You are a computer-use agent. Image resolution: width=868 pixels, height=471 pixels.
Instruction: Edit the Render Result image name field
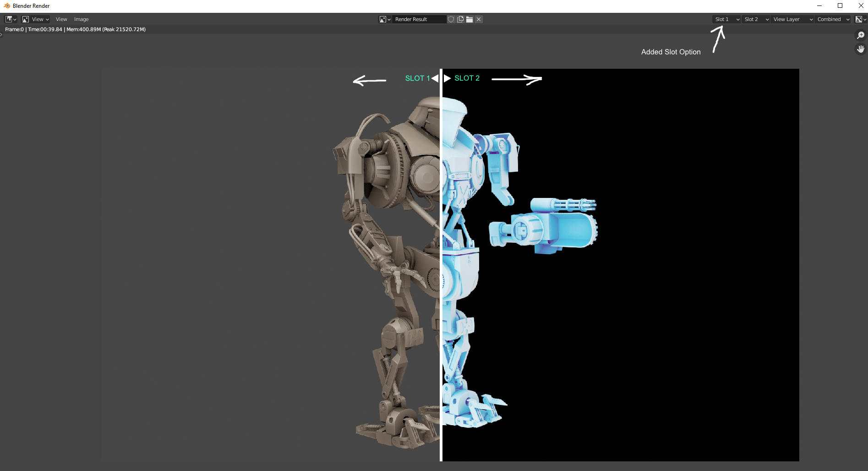point(419,19)
